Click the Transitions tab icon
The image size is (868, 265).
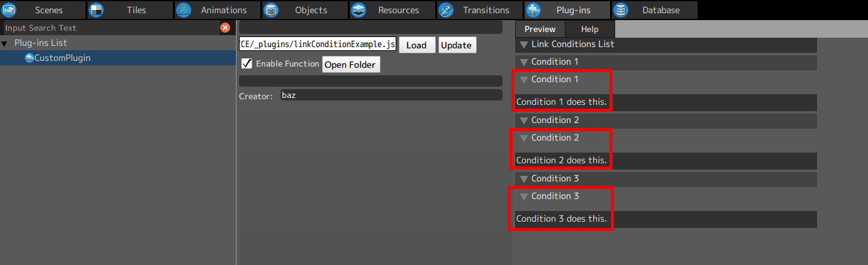[445, 10]
